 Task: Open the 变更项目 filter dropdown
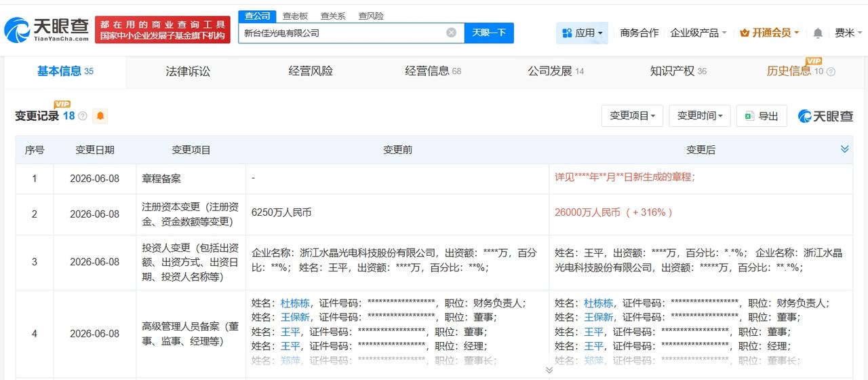click(632, 116)
